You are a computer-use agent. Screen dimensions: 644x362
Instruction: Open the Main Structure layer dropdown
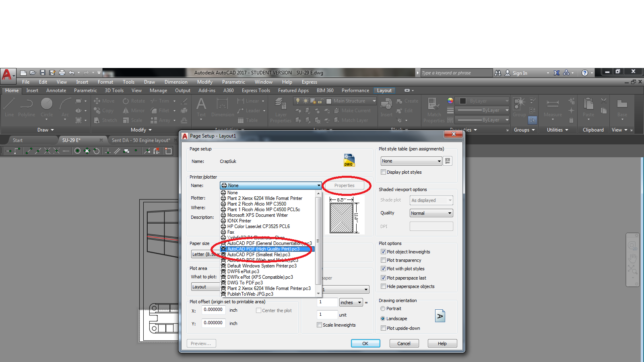point(374,101)
